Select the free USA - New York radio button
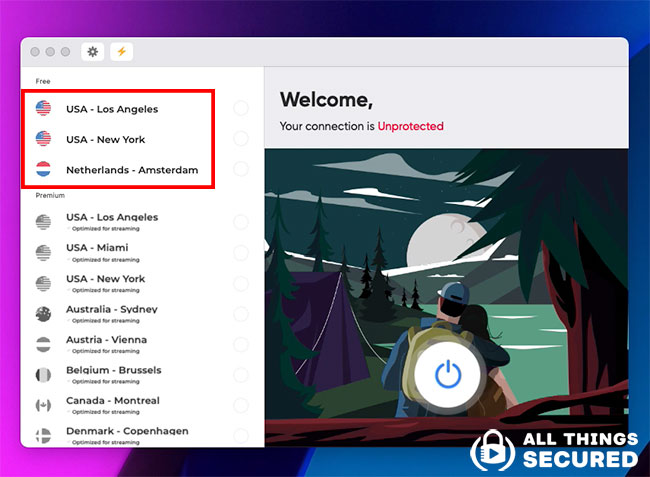The image size is (650, 477). pos(241,139)
